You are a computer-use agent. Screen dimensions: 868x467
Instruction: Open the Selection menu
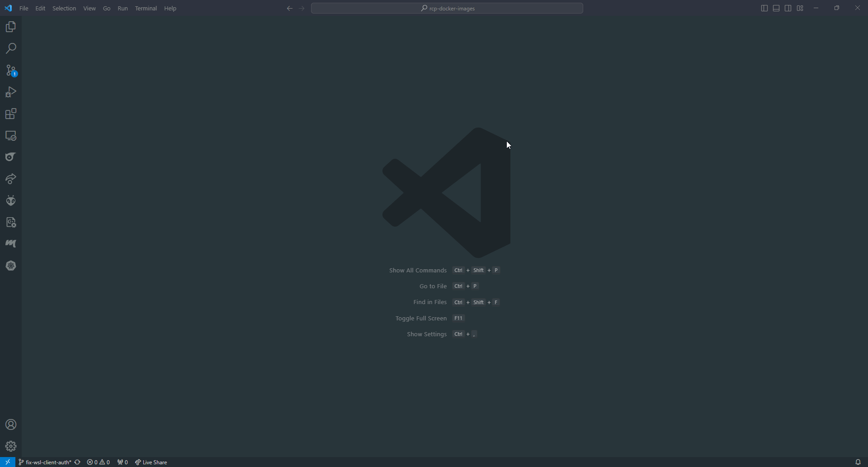pos(64,8)
